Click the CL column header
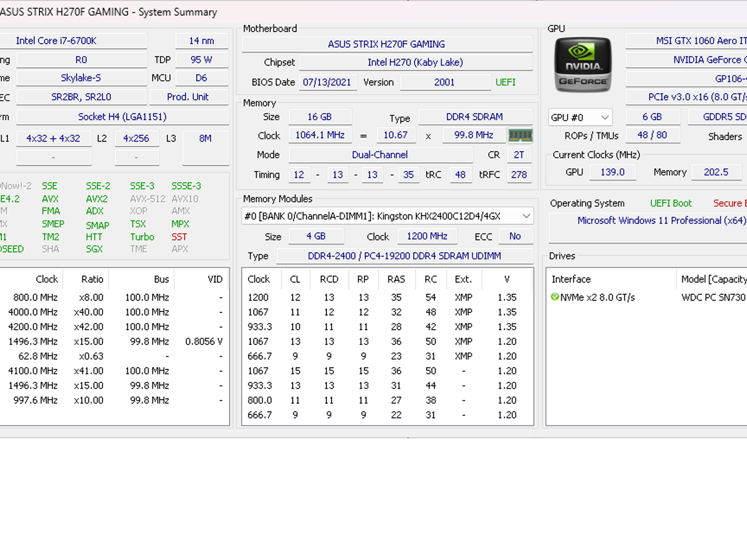The height and width of the screenshot is (560, 747). coord(295,279)
